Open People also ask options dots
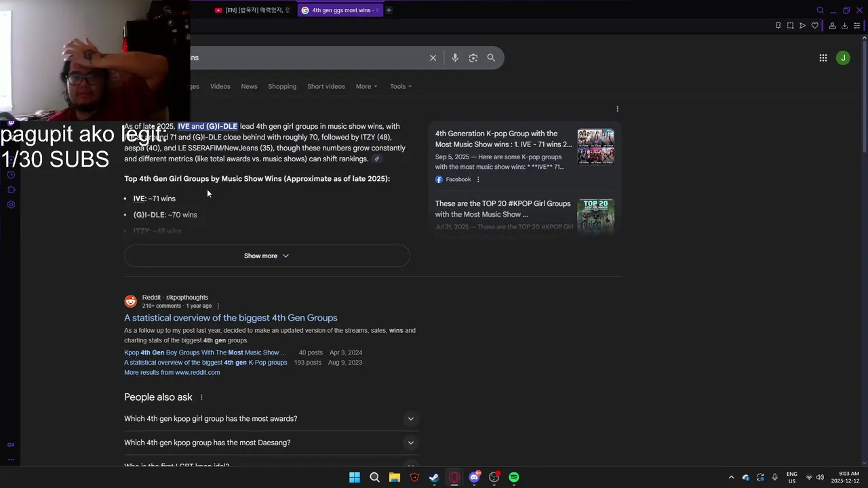Viewport: 868px width, 488px height. [x=201, y=397]
